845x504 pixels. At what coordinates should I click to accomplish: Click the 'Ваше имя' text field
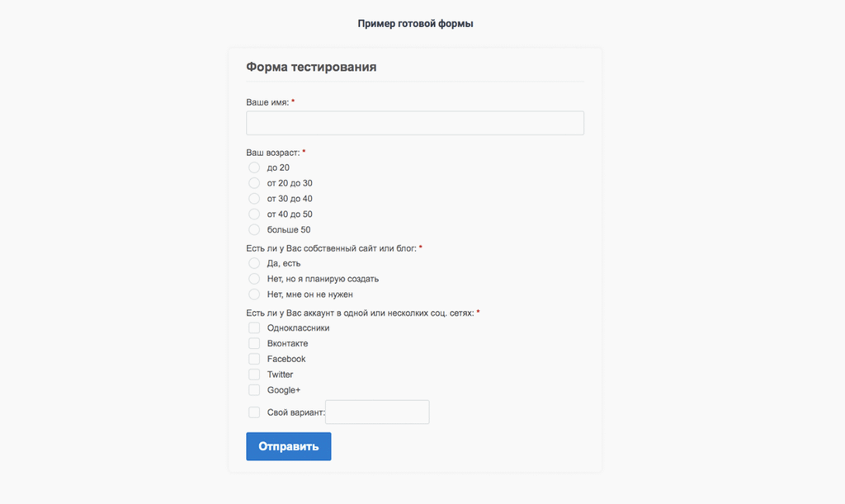(415, 123)
